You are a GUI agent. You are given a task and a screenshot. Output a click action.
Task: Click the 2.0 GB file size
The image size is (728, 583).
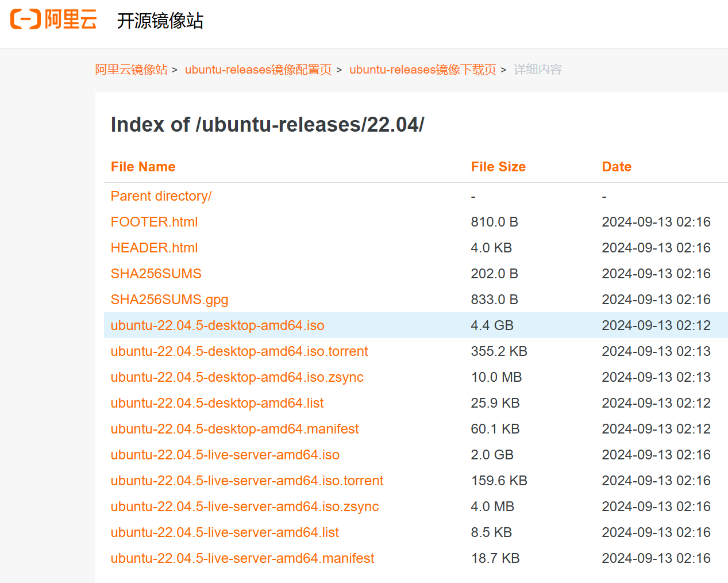492,455
